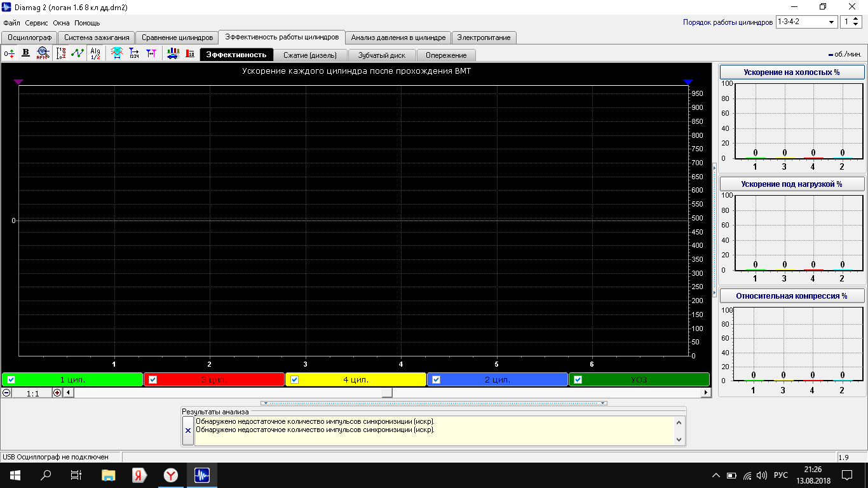
Task: Click the Diamag waveform taskbar icon
Action: 202,475
